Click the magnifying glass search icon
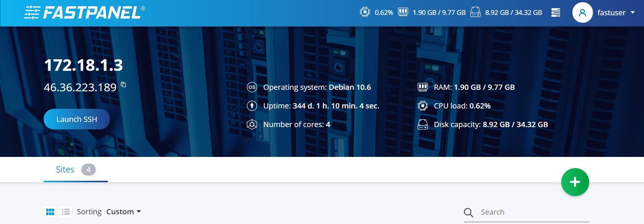This screenshot has height=224, width=644. point(468,212)
